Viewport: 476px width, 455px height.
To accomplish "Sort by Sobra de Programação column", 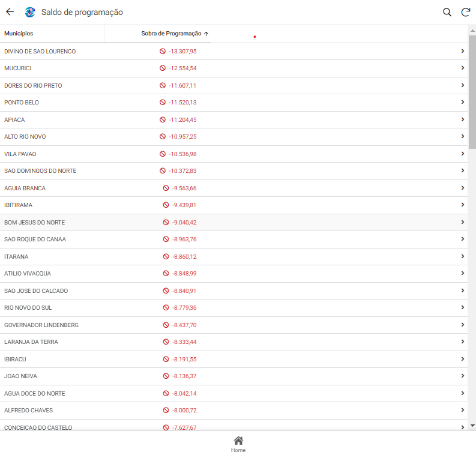I will click(x=174, y=34).
